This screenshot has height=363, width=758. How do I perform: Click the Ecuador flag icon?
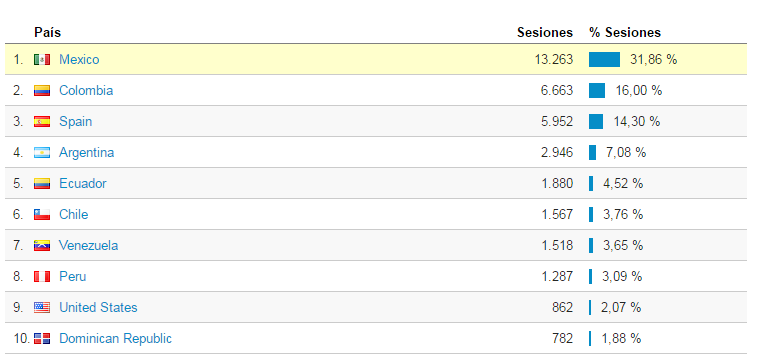[x=42, y=184]
